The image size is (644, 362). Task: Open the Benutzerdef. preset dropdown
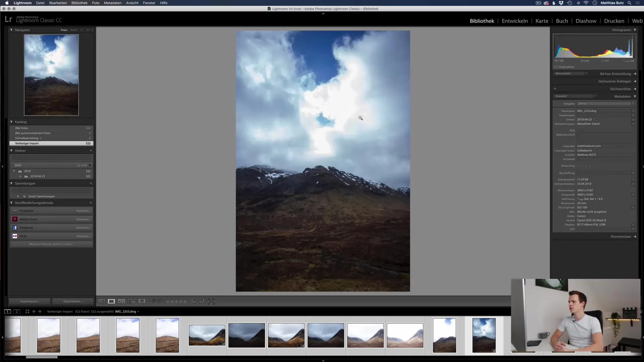click(x=571, y=73)
